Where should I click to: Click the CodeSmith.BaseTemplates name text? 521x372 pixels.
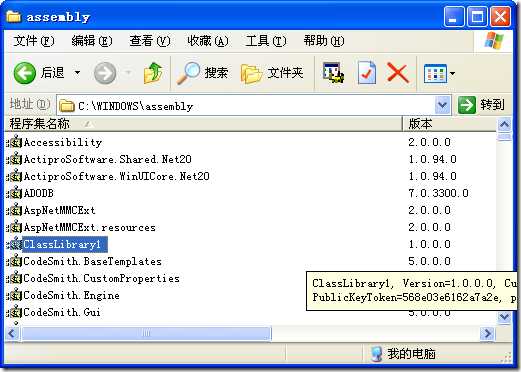[x=92, y=261]
